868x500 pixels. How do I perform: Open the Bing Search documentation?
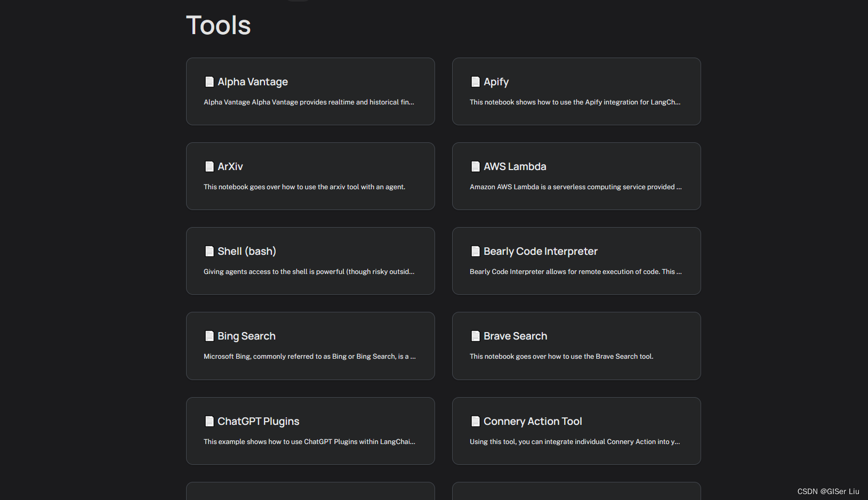point(310,345)
